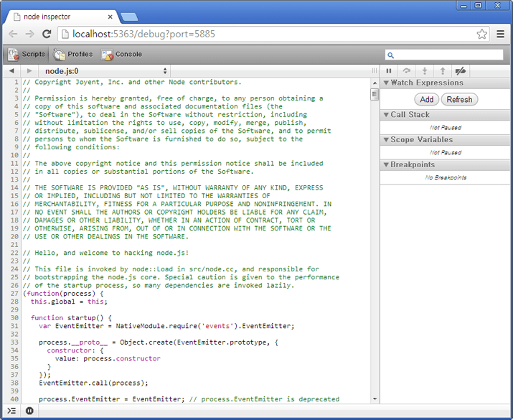Maximize the browser window

pos(479,5)
